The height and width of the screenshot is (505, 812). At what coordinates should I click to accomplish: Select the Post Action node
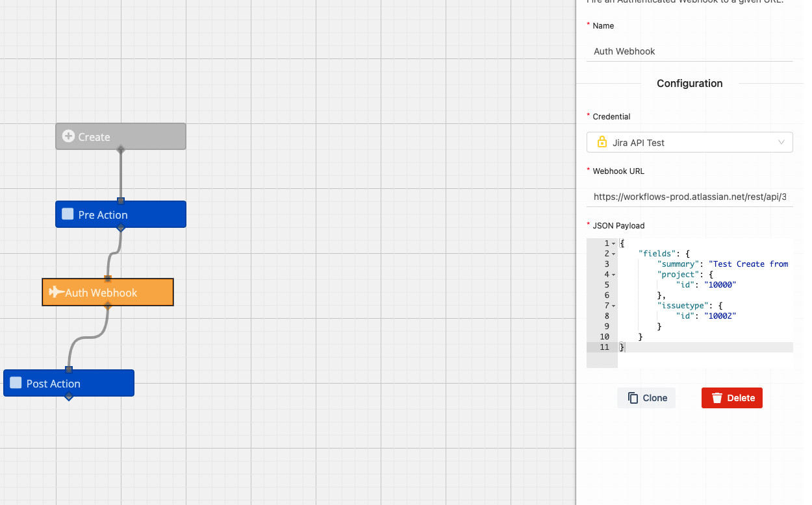[68, 383]
